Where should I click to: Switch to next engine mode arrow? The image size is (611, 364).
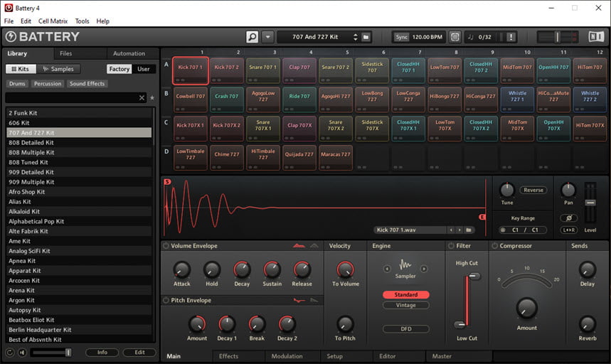tap(424, 269)
